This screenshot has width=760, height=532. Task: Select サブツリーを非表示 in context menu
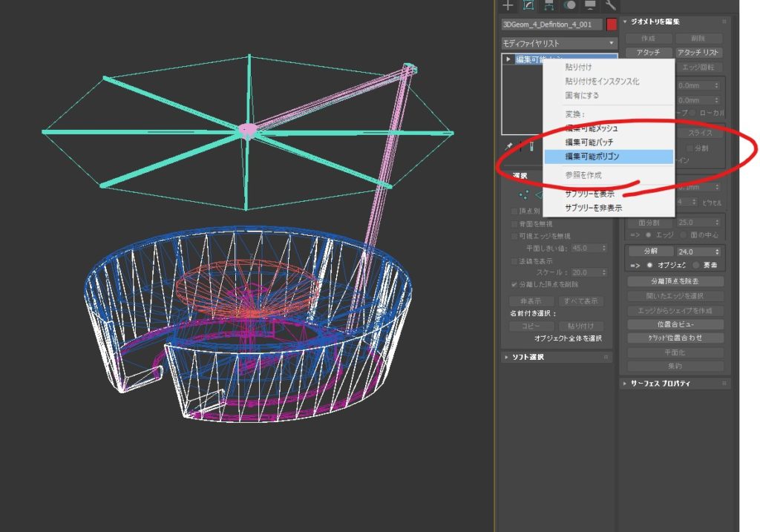click(593, 208)
